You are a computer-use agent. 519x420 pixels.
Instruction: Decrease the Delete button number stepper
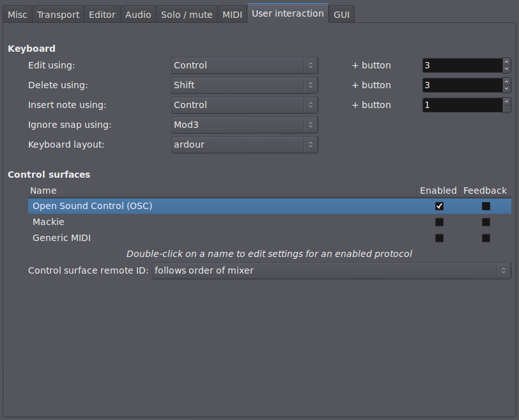pos(507,89)
